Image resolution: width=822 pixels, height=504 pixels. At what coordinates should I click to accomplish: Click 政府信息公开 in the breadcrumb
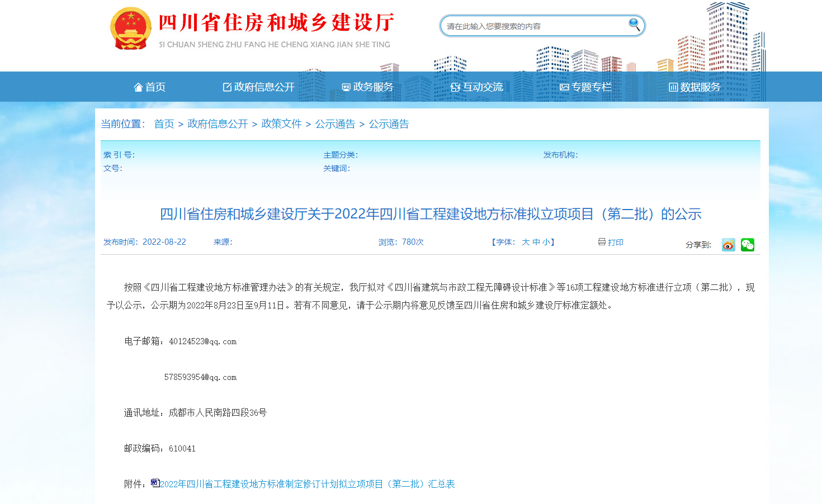(218, 124)
